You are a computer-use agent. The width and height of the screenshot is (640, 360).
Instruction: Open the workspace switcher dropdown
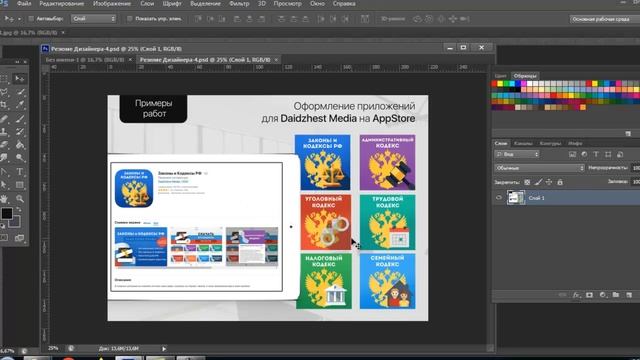[x=605, y=19]
